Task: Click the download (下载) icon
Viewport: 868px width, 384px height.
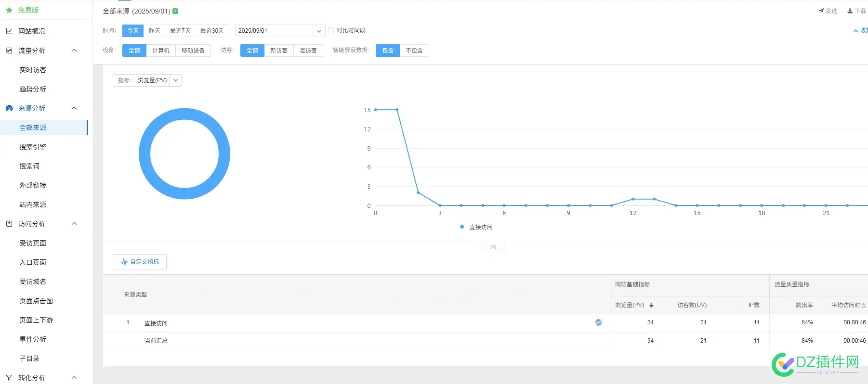Action: pos(850,11)
